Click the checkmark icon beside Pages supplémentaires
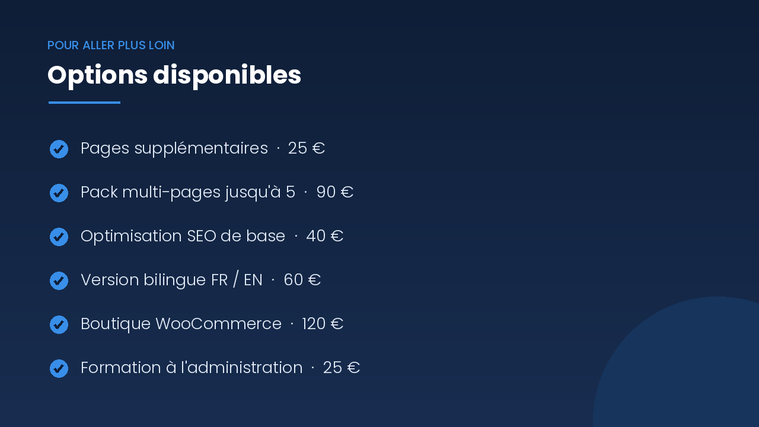Viewport: 759px width, 427px height. [59, 149]
